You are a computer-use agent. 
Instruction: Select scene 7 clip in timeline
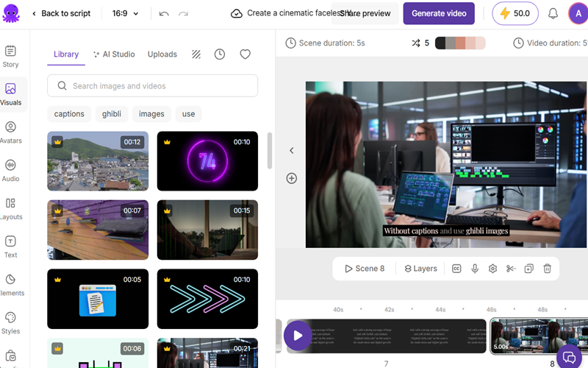(387, 336)
